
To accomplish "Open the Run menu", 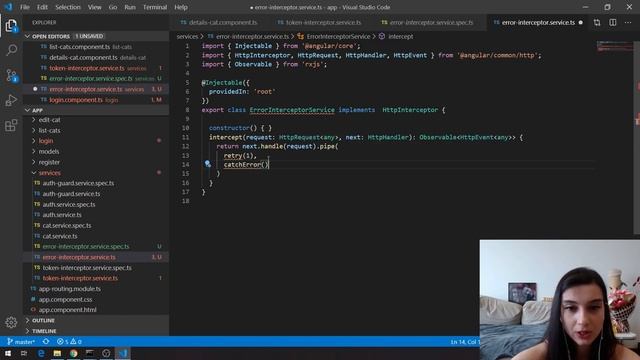I will (x=130, y=7).
